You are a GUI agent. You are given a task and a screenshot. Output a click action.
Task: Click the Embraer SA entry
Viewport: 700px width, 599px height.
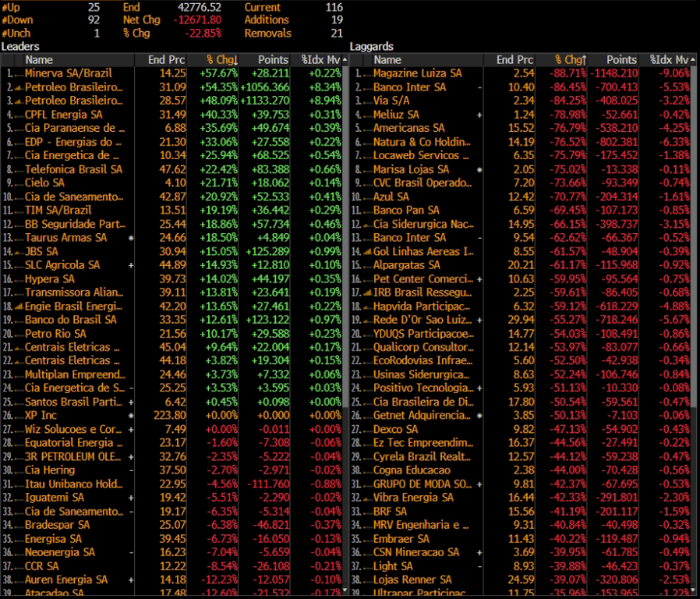tap(520, 539)
